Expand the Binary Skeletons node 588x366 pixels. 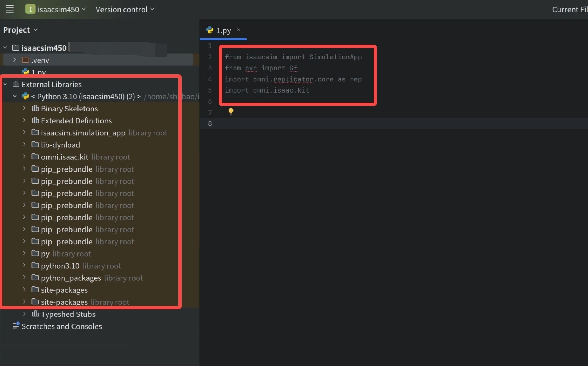click(24, 108)
